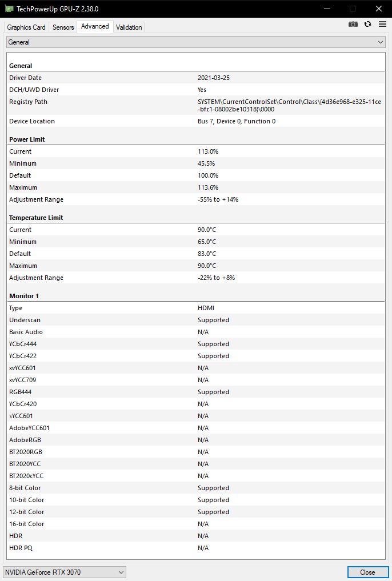This screenshot has width=392, height=581.
Task: Close the window using the title bar X
Action: pos(379,9)
